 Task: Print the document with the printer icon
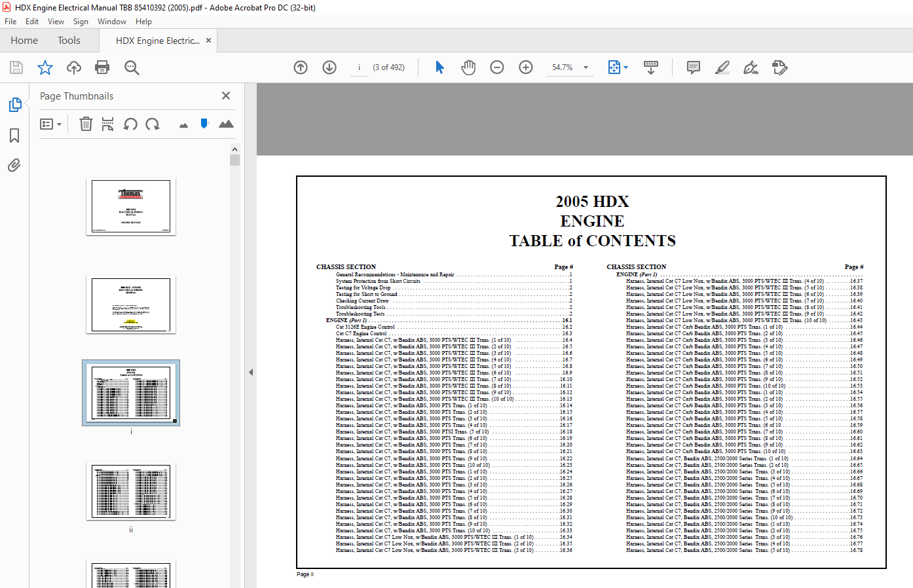coord(102,67)
